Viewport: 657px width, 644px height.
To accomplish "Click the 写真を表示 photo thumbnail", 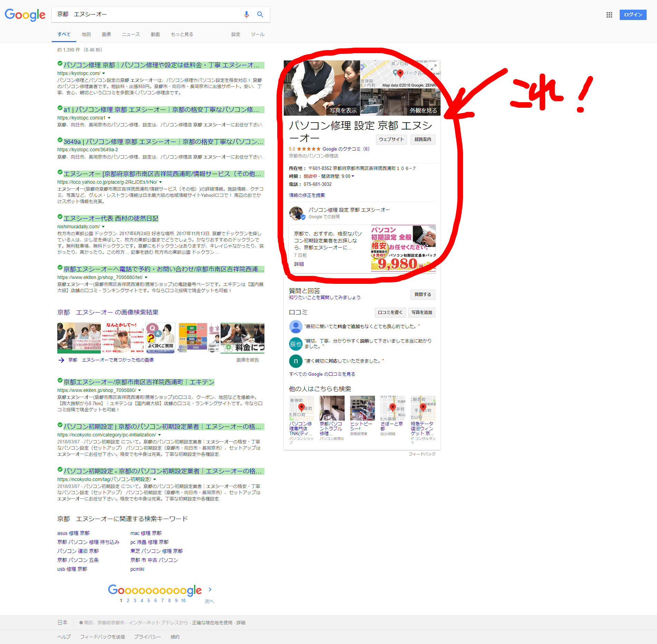I will tap(322, 88).
